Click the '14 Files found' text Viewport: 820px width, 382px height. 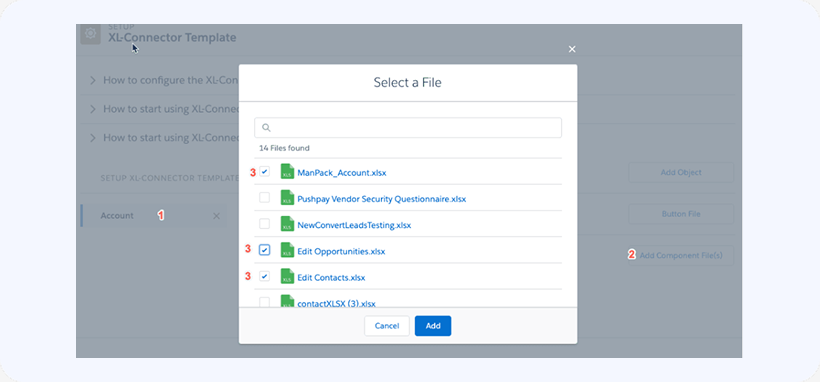pos(284,148)
